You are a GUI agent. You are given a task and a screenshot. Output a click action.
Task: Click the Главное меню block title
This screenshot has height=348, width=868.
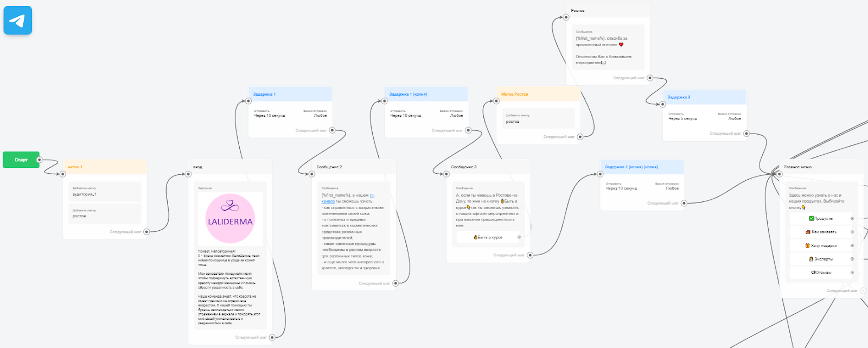coord(798,167)
